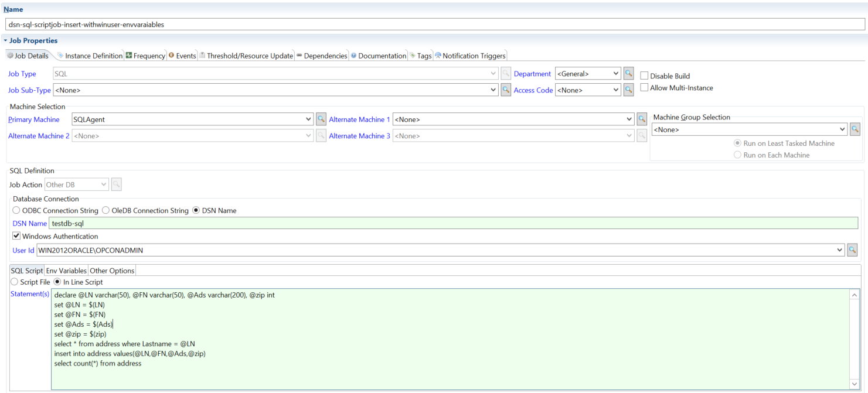Click scroll down arrow in Statements box

tap(855, 384)
